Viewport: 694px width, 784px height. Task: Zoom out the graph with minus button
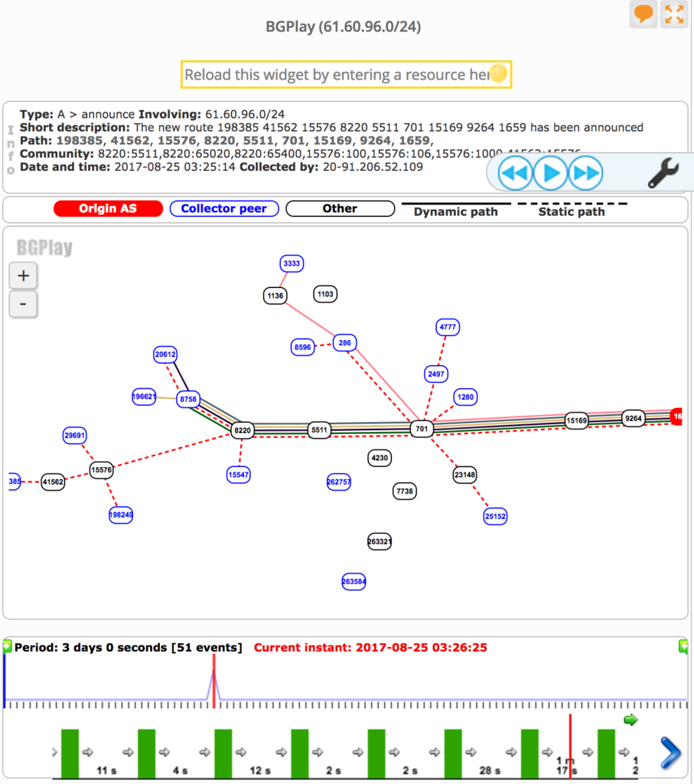(23, 303)
